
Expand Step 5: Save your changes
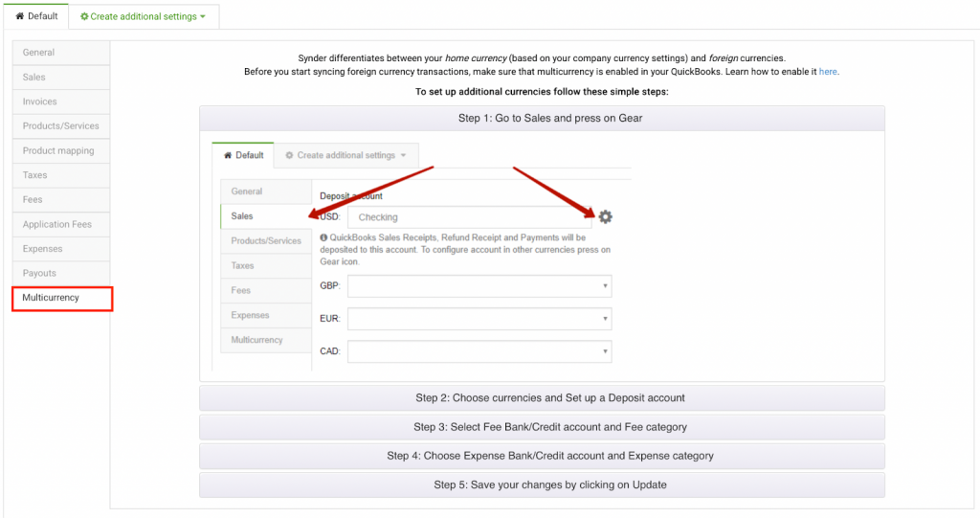pyautogui.click(x=542, y=484)
